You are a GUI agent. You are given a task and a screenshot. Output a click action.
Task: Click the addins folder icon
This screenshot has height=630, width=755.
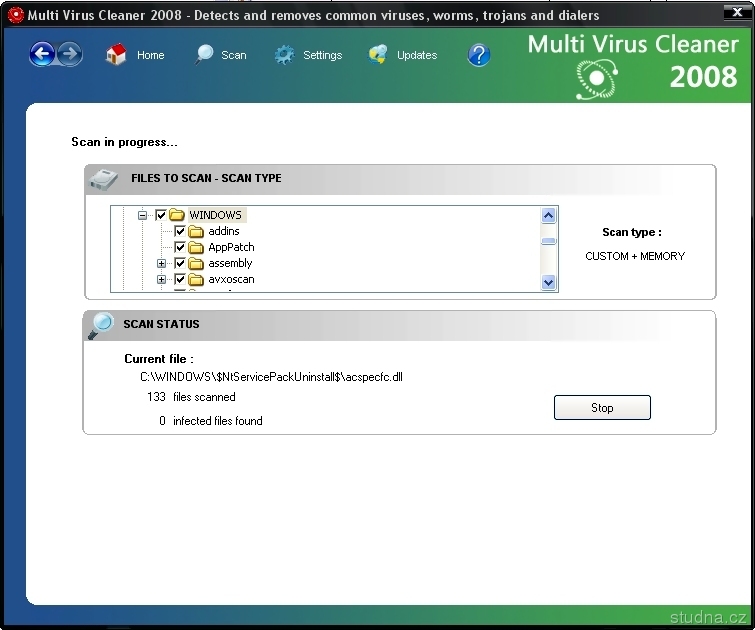tap(196, 232)
